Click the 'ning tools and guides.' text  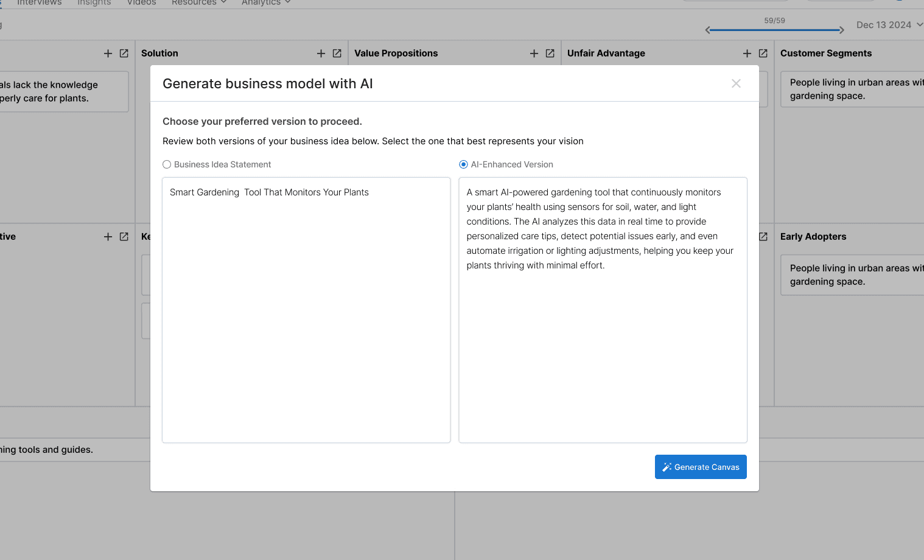46,450
